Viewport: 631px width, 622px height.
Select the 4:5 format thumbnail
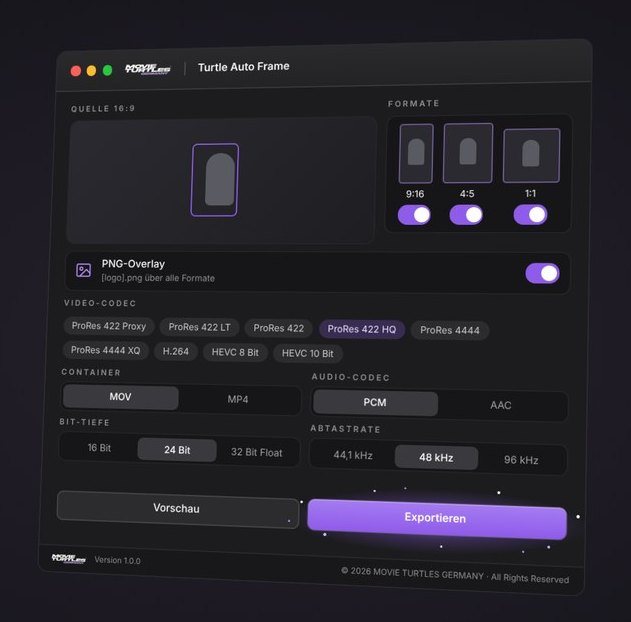[x=468, y=153]
